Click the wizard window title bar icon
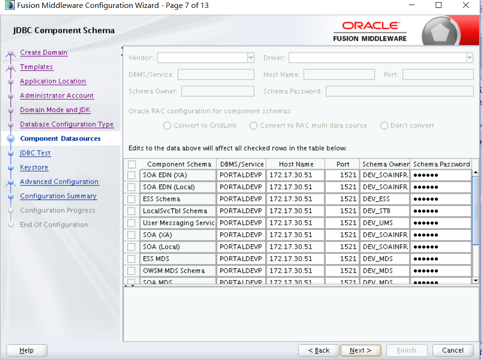 9,5
